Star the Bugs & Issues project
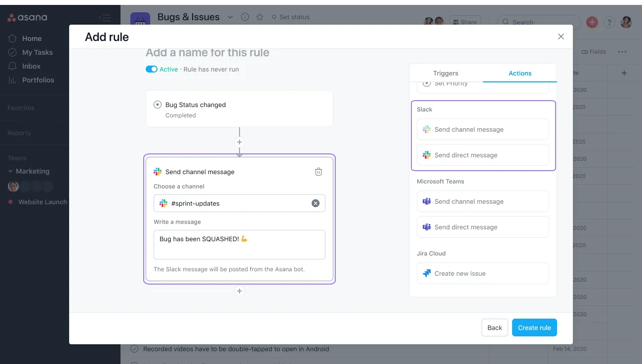642x364 pixels. [260, 16]
